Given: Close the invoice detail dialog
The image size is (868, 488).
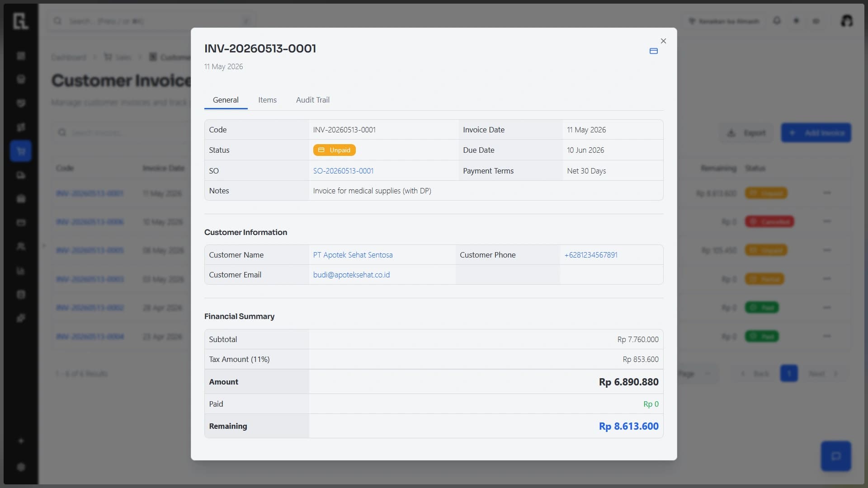Looking at the screenshot, I should click(x=663, y=41).
